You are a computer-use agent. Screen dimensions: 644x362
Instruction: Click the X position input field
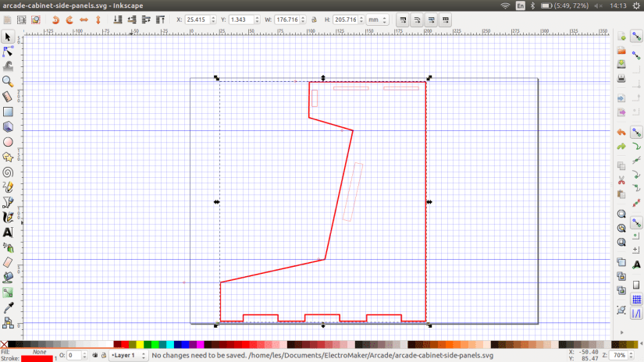coord(197,19)
